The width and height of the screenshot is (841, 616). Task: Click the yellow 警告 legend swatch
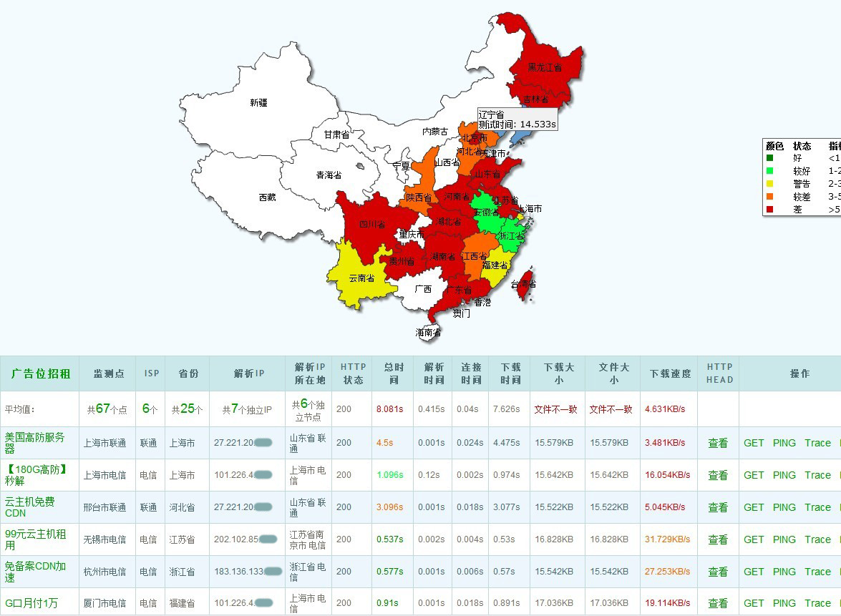coord(769,184)
